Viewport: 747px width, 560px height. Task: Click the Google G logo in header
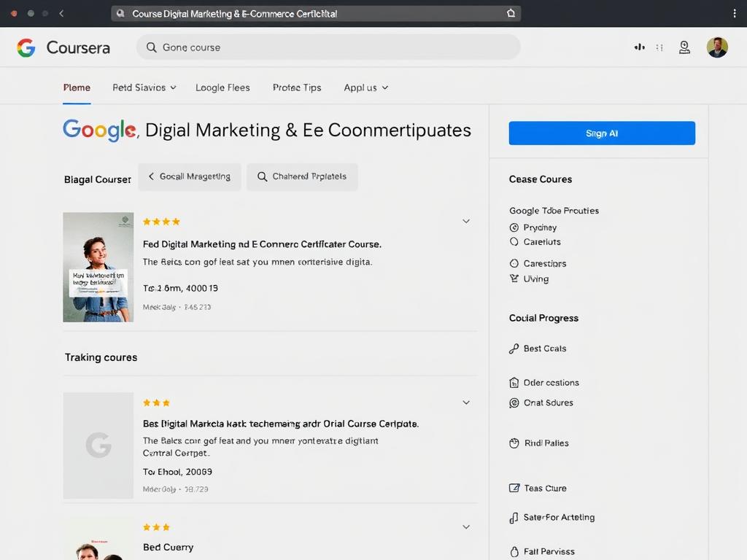click(26, 47)
